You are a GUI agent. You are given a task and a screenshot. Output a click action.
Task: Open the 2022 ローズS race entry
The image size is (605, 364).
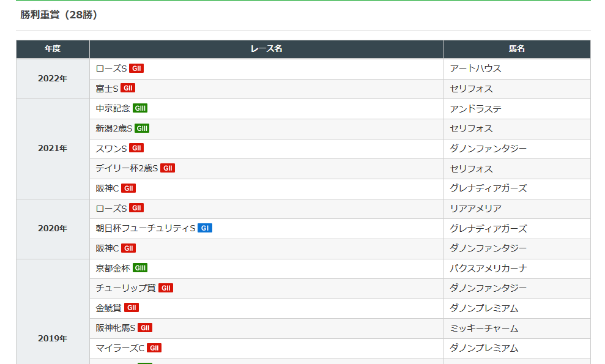point(111,69)
